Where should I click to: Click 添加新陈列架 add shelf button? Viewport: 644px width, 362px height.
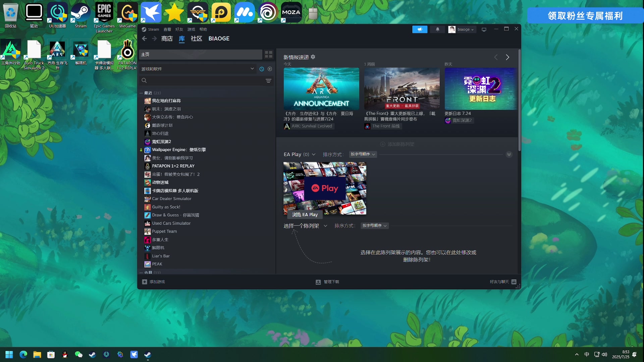[397, 144]
